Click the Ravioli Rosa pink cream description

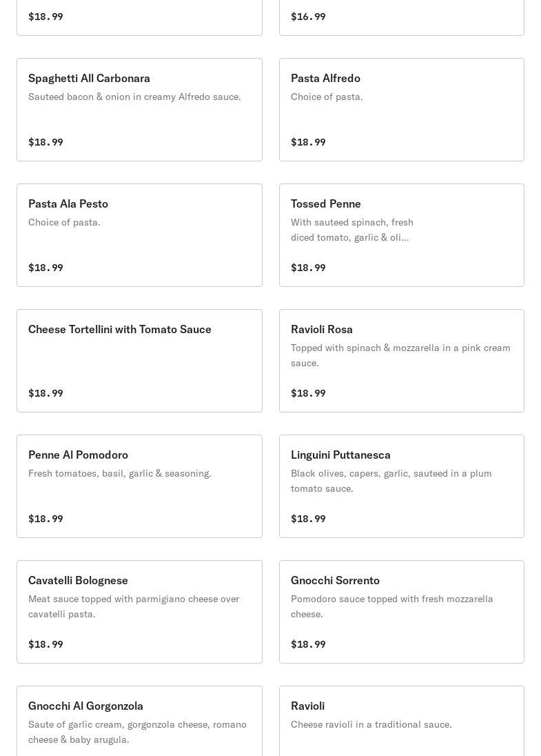pos(400,355)
